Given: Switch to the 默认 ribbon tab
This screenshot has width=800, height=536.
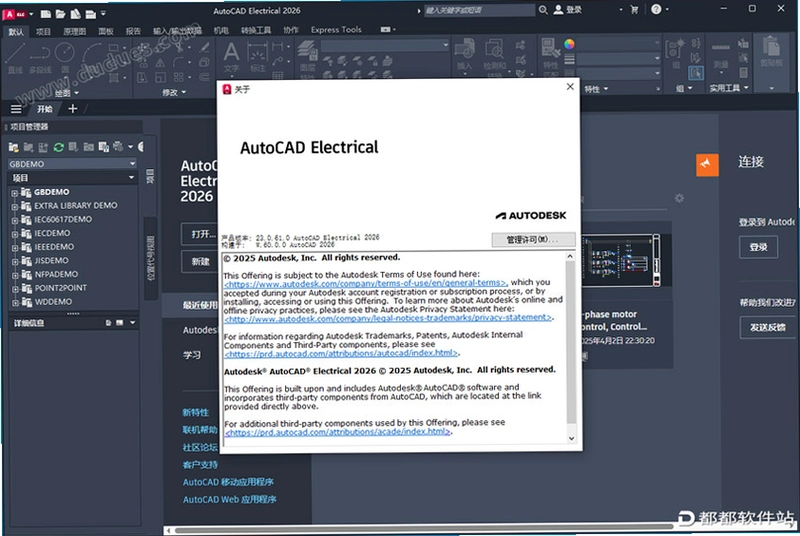Looking at the screenshot, I should point(16,32).
